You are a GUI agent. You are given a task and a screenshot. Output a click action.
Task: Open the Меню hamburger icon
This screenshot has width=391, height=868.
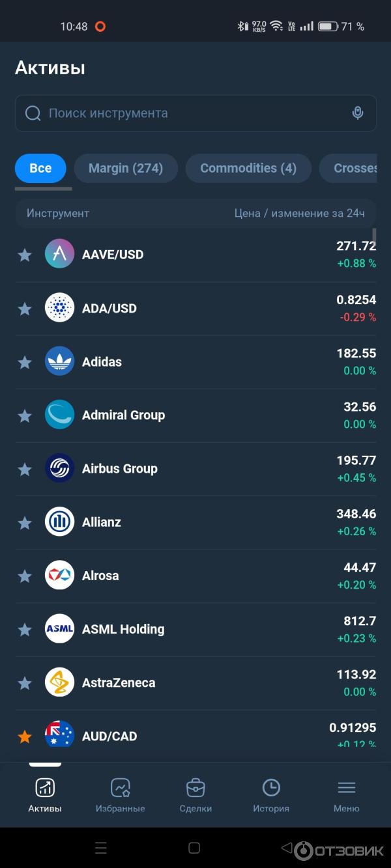click(x=346, y=788)
